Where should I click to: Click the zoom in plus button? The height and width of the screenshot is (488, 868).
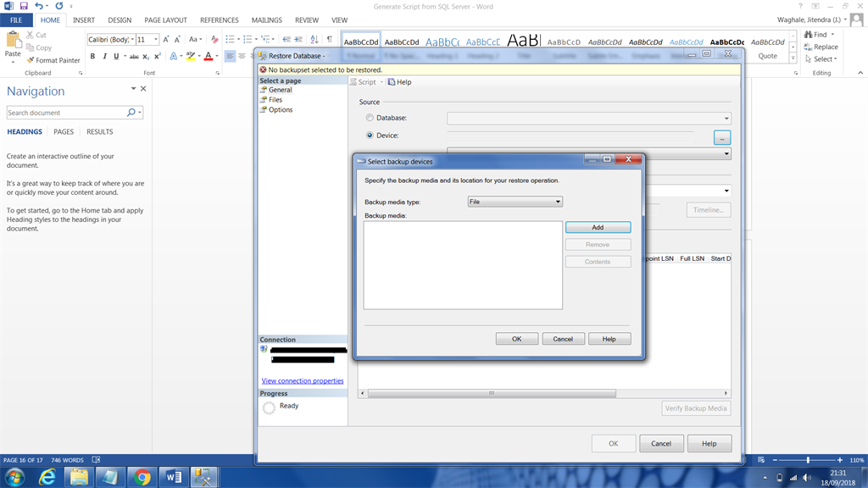[840, 460]
